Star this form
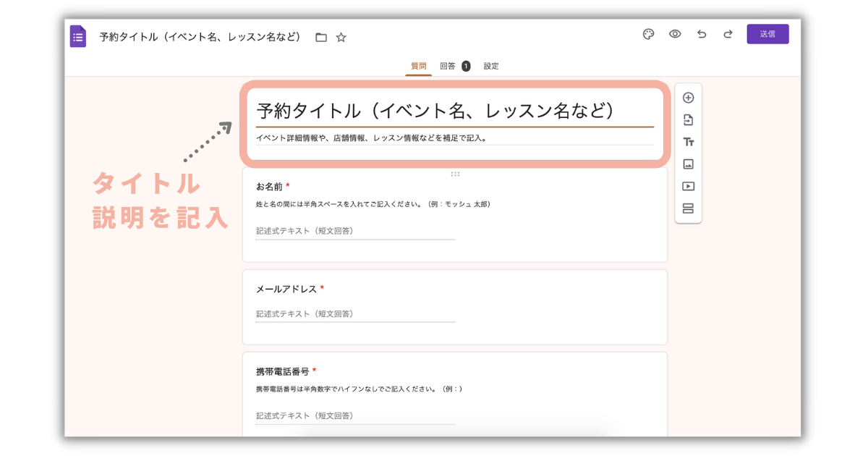This screenshot has width=868, height=456. click(341, 38)
